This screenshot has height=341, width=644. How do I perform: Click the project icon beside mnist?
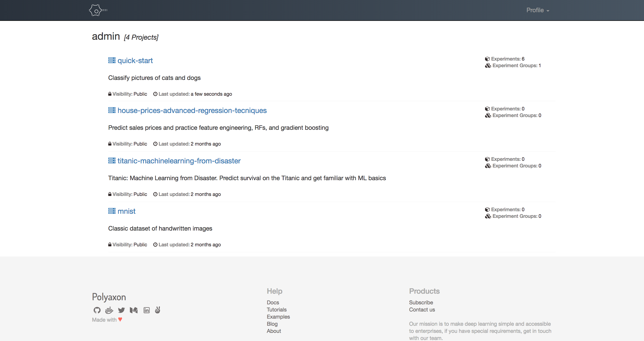click(112, 211)
